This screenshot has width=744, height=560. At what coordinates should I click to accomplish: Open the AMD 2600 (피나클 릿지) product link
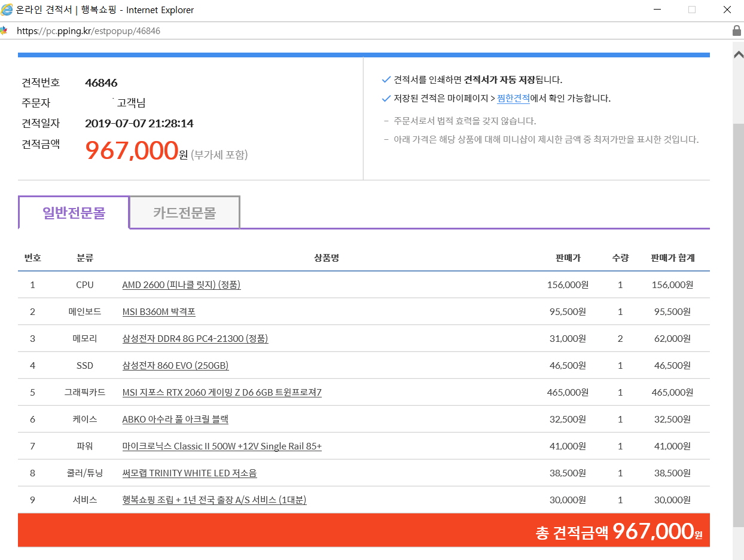181,285
